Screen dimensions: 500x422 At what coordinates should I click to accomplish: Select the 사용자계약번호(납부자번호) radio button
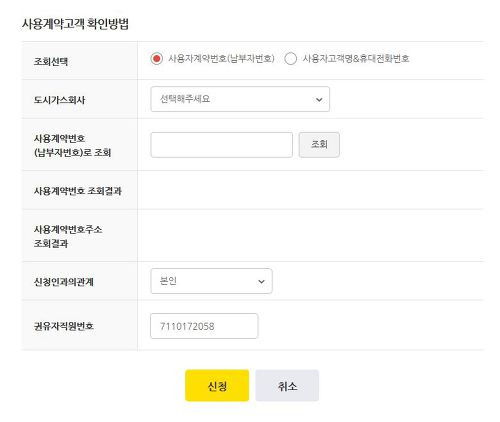point(156,59)
